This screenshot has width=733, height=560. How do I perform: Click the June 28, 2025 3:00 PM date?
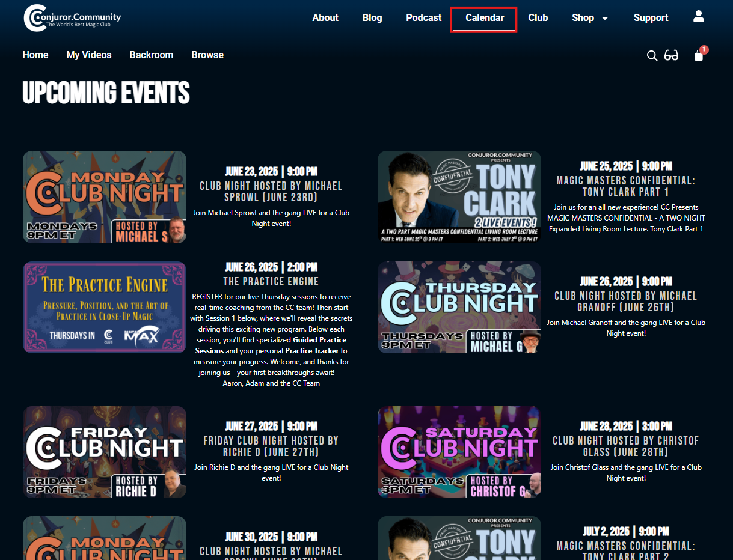[626, 427]
